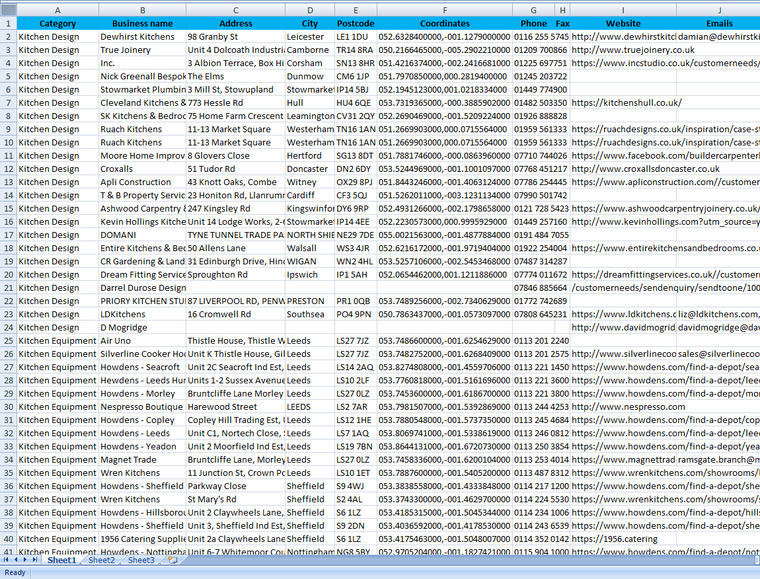Image resolution: width=760 pixels, height=579 pixels.
Task: Select the 'Magnet Trade' cell
Action: click(142, 459)
